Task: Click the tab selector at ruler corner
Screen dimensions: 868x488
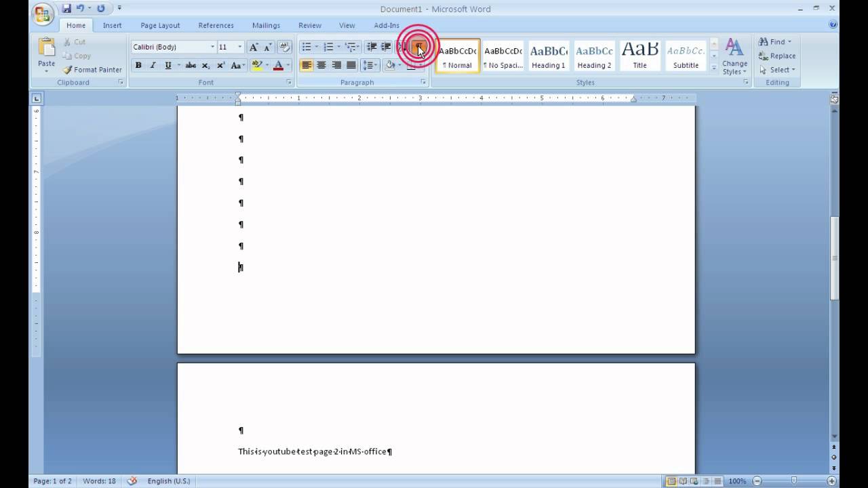Action: tap(36, 98)
